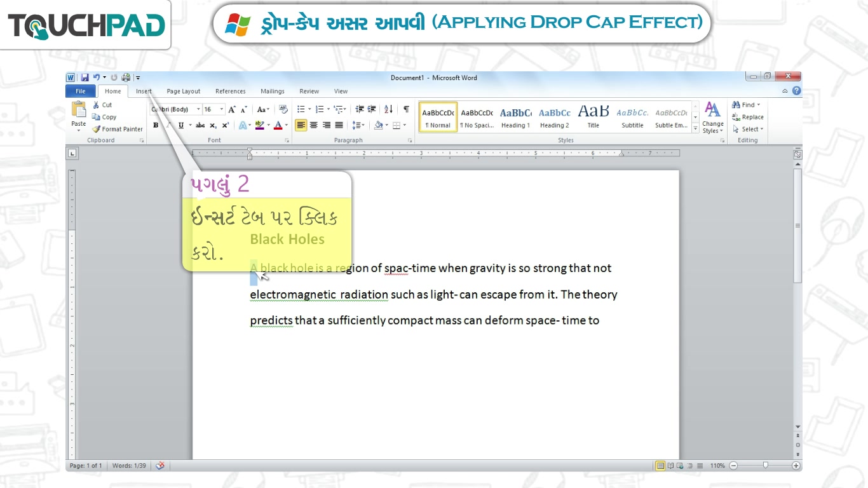
Task: Switch to Full Screen Reading view
Action: [670, 466]
